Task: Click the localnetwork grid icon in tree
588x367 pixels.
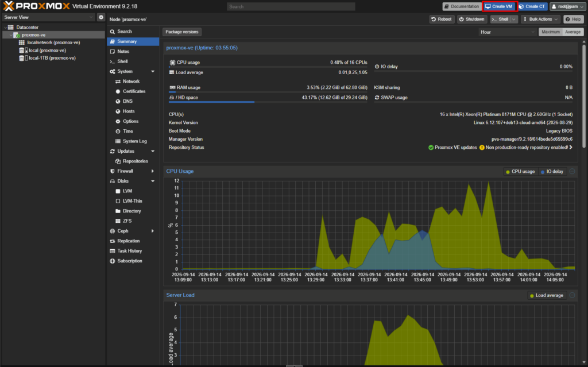Action: coord(22,43)
